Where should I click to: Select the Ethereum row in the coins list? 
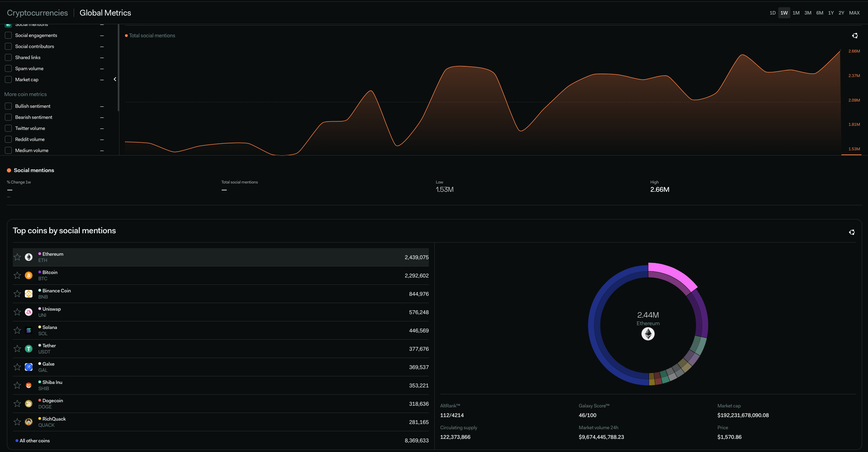click(x=221, y=257)
